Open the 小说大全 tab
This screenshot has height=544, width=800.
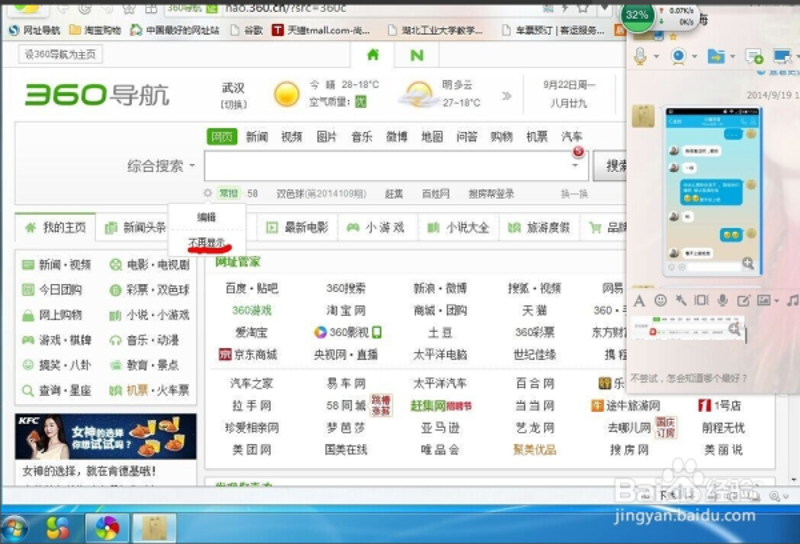click(x=458, y=228)
